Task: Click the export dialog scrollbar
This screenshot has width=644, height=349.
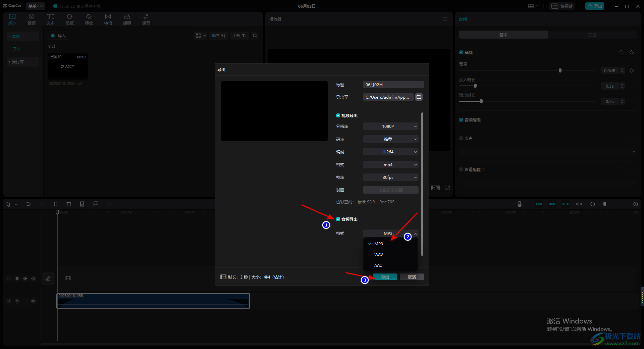Action: tap(422, 184)
